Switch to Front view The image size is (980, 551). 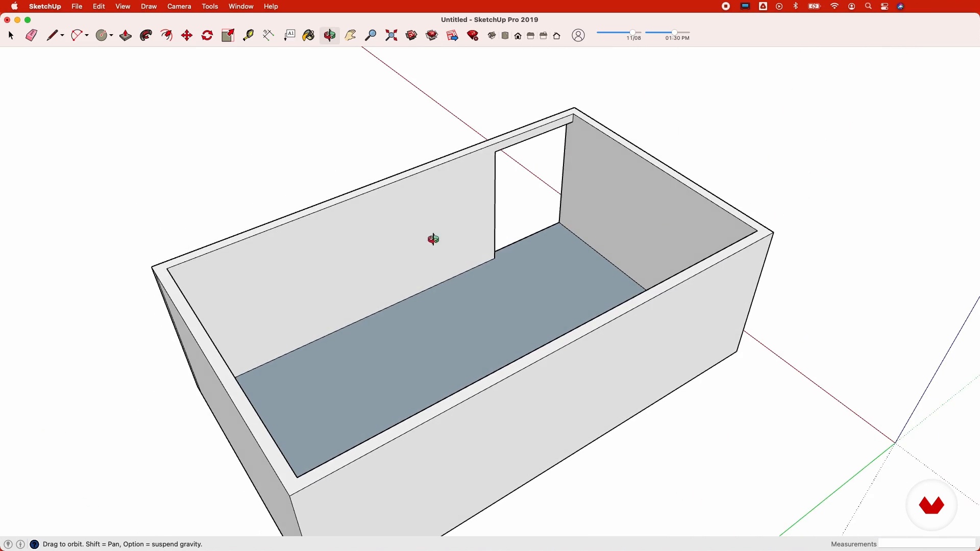coord(518,36)
